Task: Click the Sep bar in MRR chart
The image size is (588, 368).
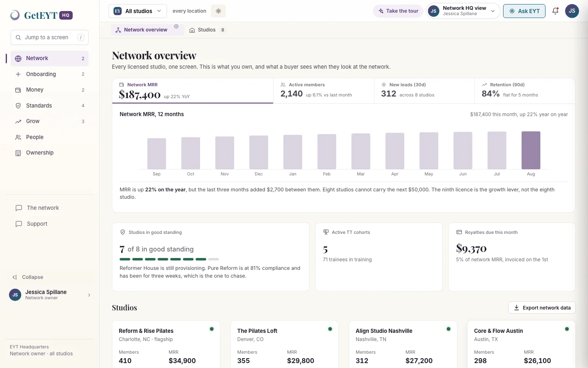Action: pos(156,154)
